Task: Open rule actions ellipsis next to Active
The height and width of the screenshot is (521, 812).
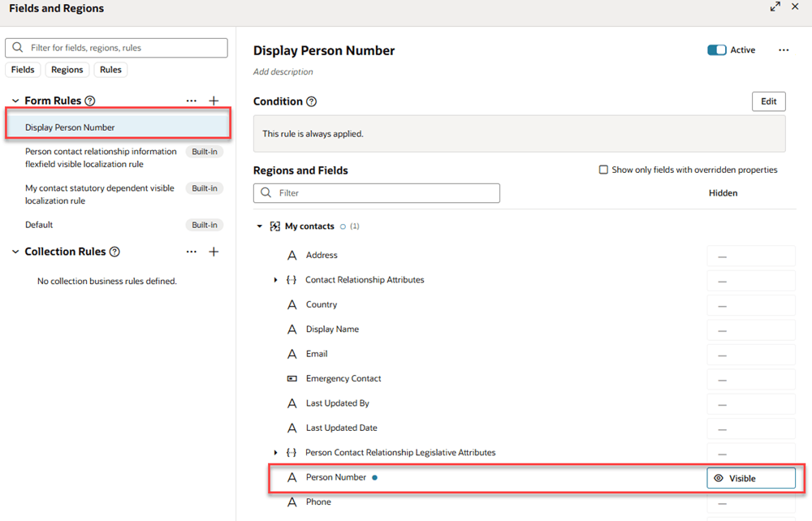Action: (784, 50)
